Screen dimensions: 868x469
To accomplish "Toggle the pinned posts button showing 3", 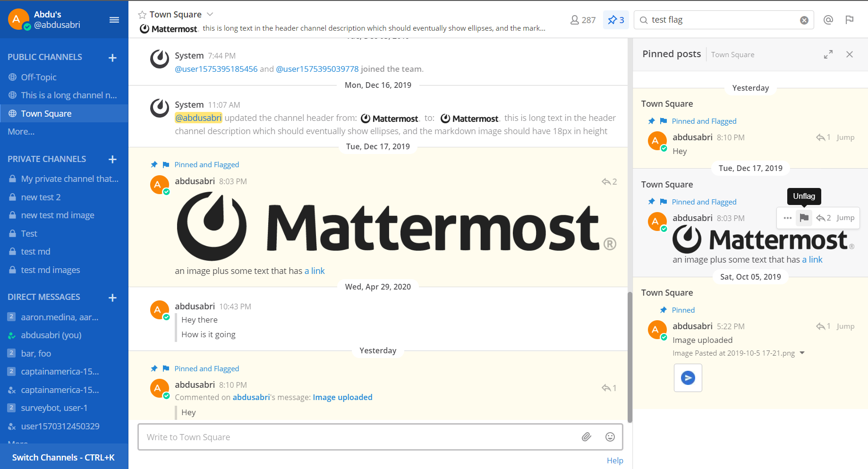I will click(616, 20).
